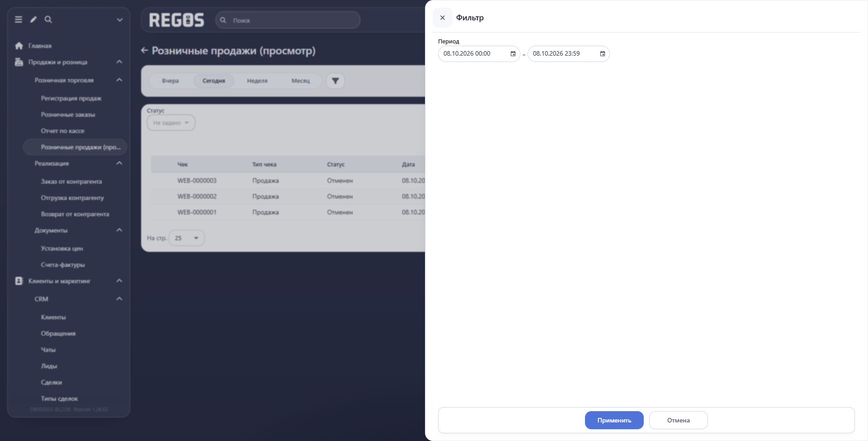Viewport: 868px width, 441px height.
Task: Collapse the Продажи и розница section
Action: (x=119, y=62)
